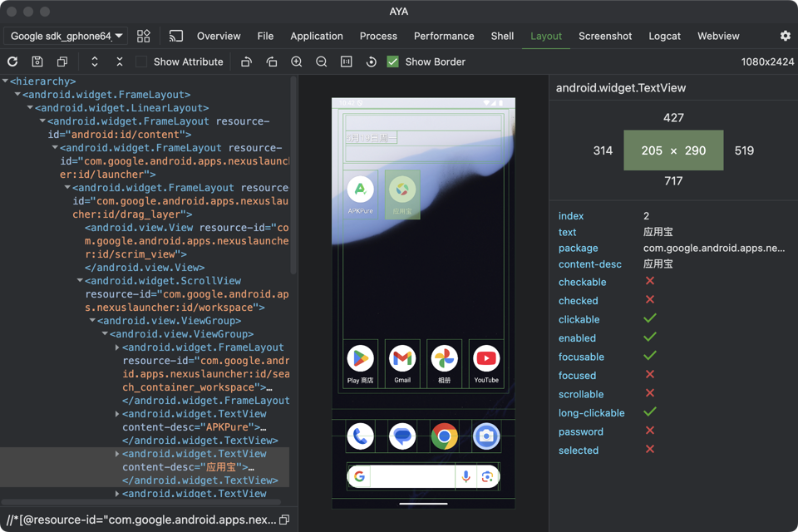Click the copy layout icon in toolbar
The height and width of the screenshot is (532, 798).
click(62, 62)
